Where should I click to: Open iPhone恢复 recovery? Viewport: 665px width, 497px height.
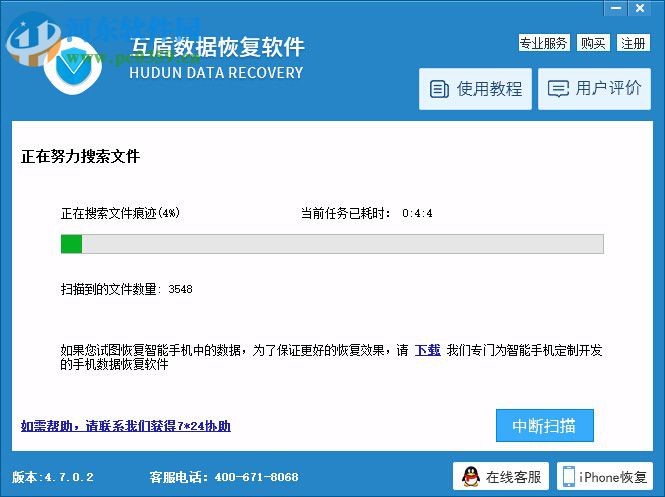click(605, 476)
